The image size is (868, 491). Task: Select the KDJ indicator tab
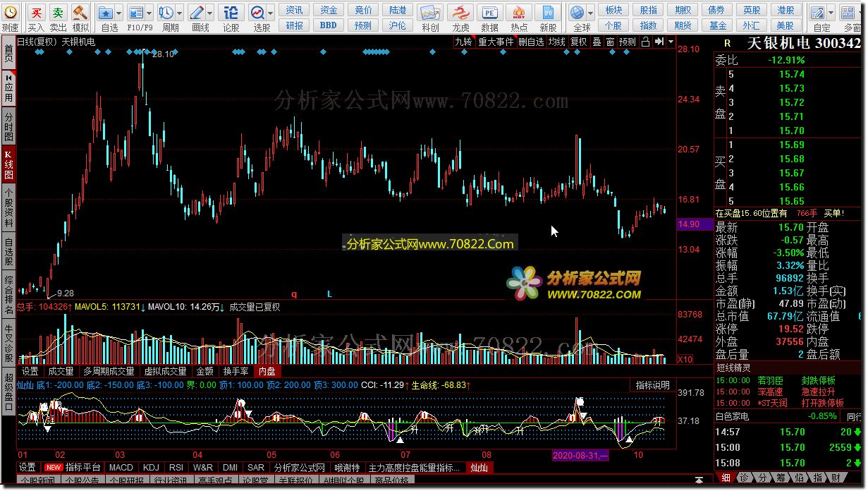pos(151,468)
